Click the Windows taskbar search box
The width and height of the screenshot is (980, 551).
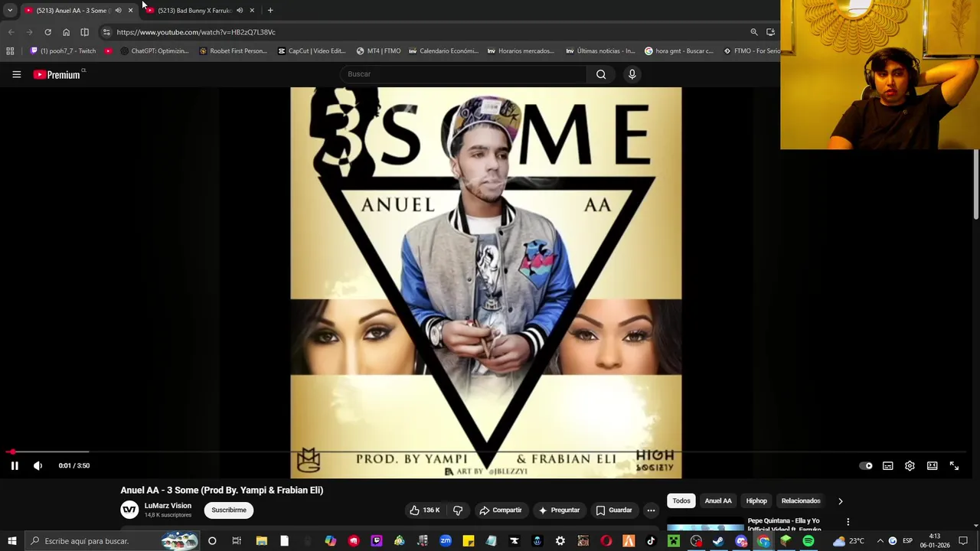coord(111,541)
